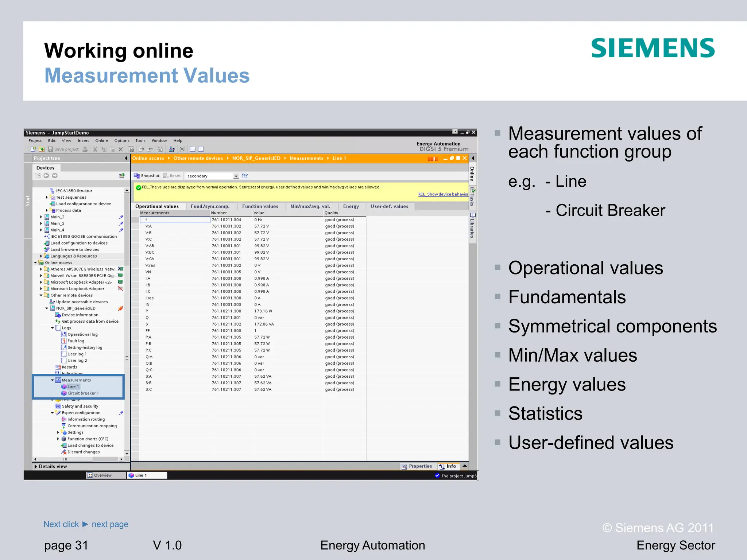The image size is (747, 560).
Task: Select Line 1 under Measurements in tree
Action: pos(73,386)
